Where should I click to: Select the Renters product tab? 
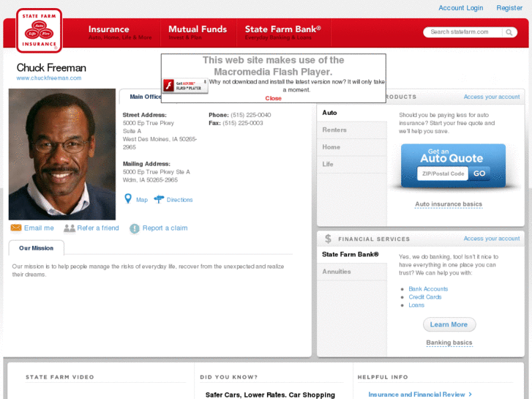pos(352,130)
